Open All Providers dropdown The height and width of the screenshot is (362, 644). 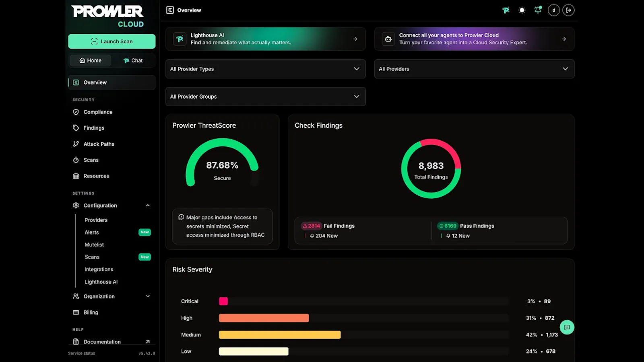(x=474, y=69)
